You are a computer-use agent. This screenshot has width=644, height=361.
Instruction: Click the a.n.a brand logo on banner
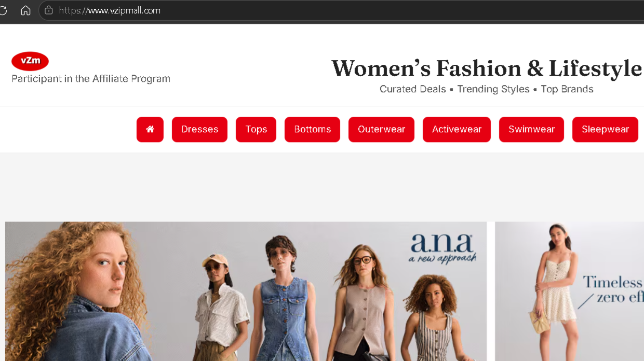[x=442, y=248]
